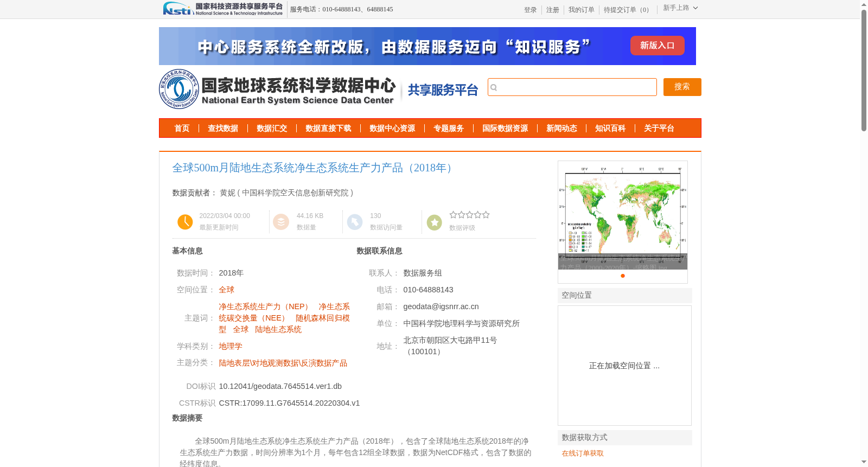868x467 pixels.
Task: Click the 地理学 subject category link
Action: [231, 346]
